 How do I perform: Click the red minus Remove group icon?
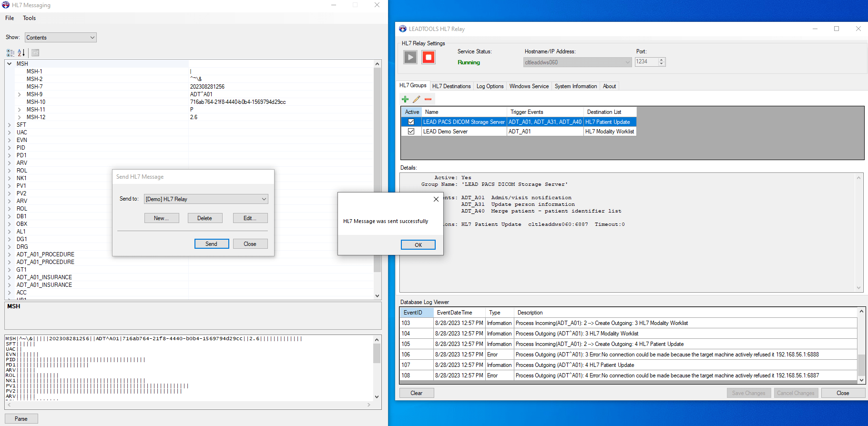tap(428, 99)
